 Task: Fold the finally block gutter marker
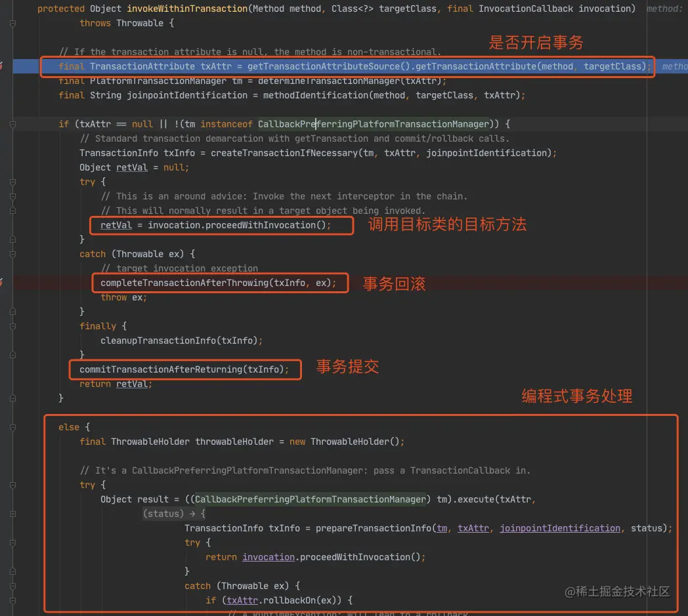click(x=12, y=326)
